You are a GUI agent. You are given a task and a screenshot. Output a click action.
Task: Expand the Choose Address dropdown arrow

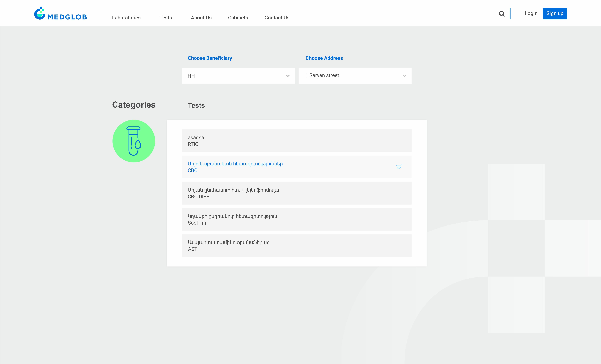pos(404,76)
